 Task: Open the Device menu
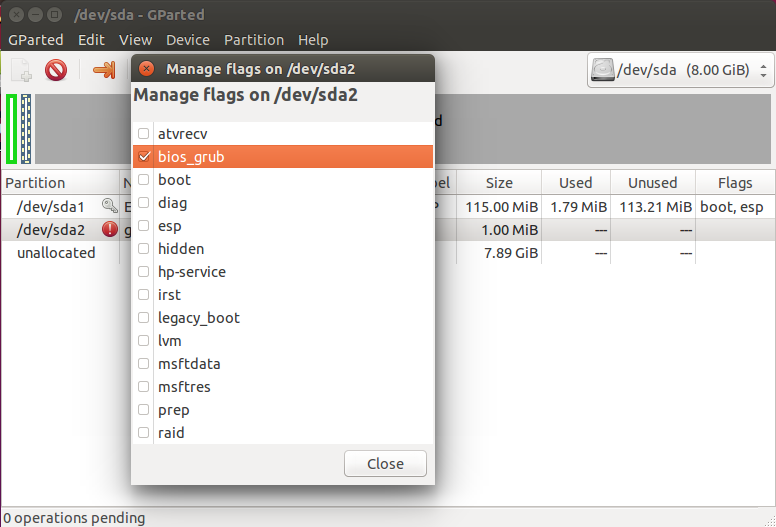point(188,40)
